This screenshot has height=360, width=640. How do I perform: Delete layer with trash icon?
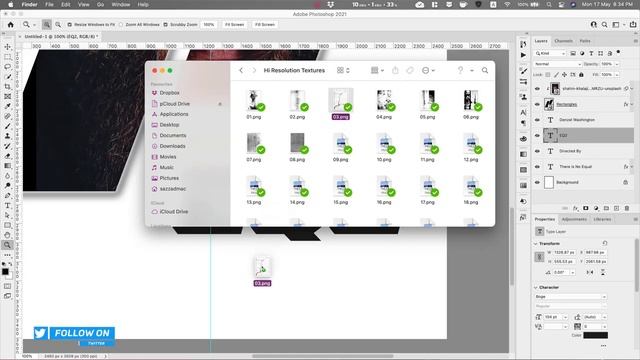[627, 208]
